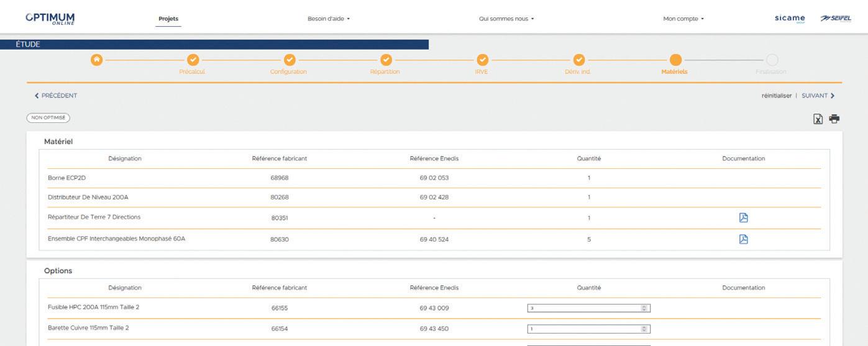Jump to the IRVE step circle
Viewport: 868px width, 346px height.
482,60
